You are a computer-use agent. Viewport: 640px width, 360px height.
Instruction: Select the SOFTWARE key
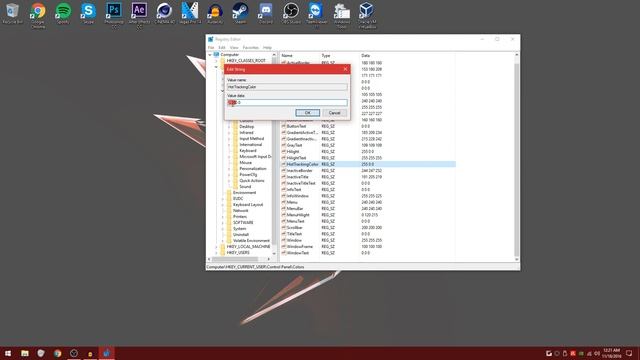243,222
